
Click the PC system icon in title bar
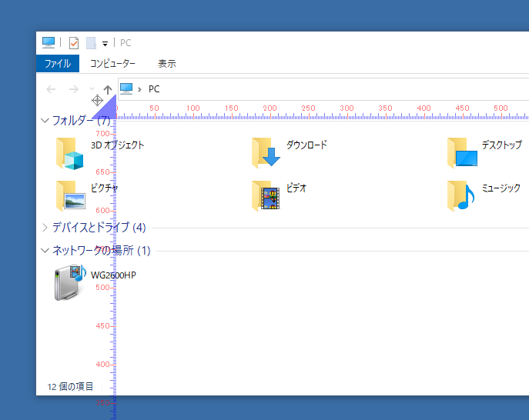[x=49, y=43]
